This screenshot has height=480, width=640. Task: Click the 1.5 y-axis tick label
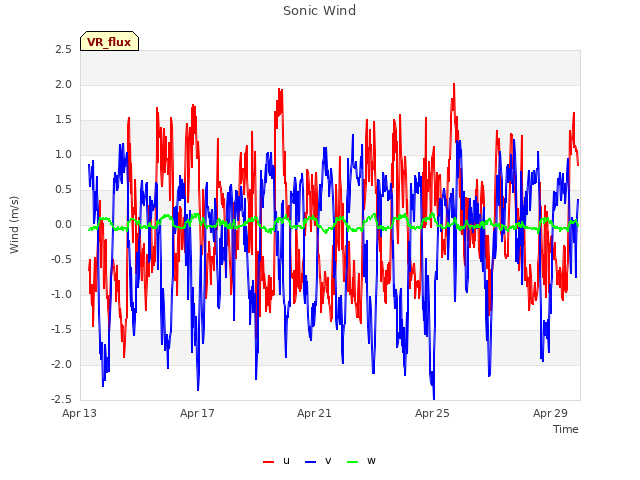coord(64,120)
